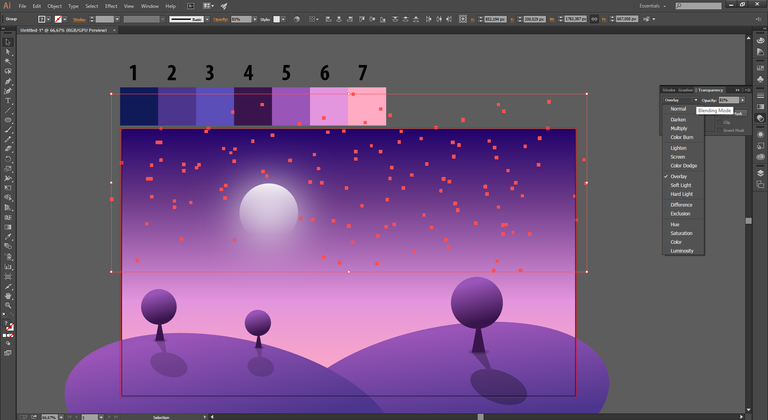Open the Basic brush definition dropdown
The height and width of the screenshot is (420, 768).
[x=207, y=19]
